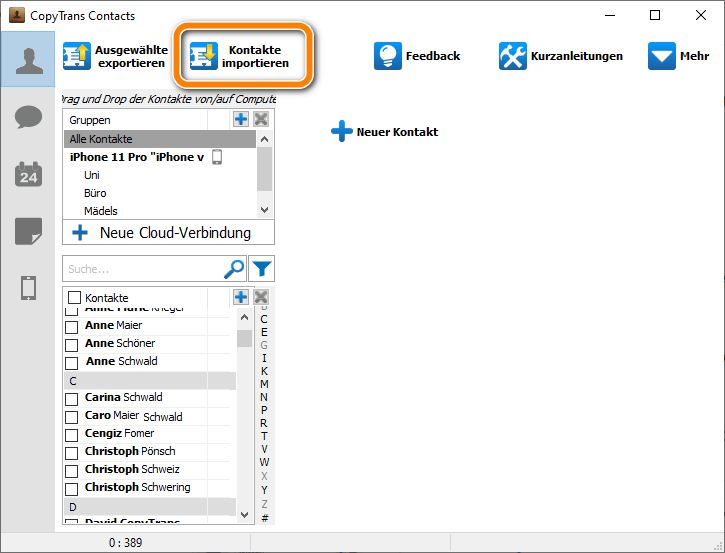This screenshot has height=553, width=725.
Task: Click the D section header in contacts
Action: 150,507
